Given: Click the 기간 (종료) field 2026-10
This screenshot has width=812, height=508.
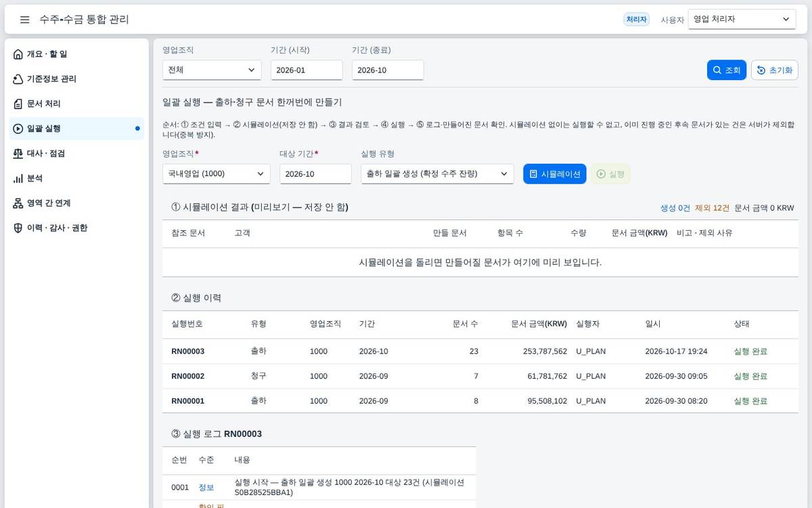Looking at the screenshot, I should coord(388,70).
